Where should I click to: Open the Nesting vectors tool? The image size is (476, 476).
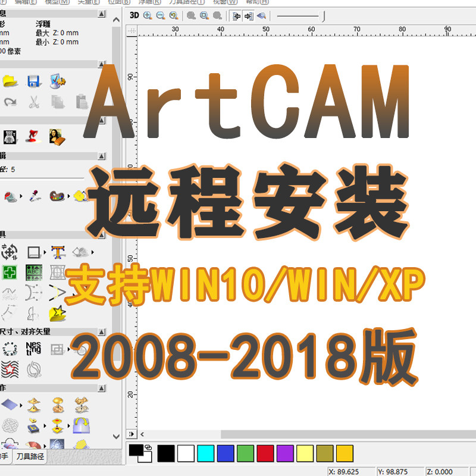coord(33,349)
